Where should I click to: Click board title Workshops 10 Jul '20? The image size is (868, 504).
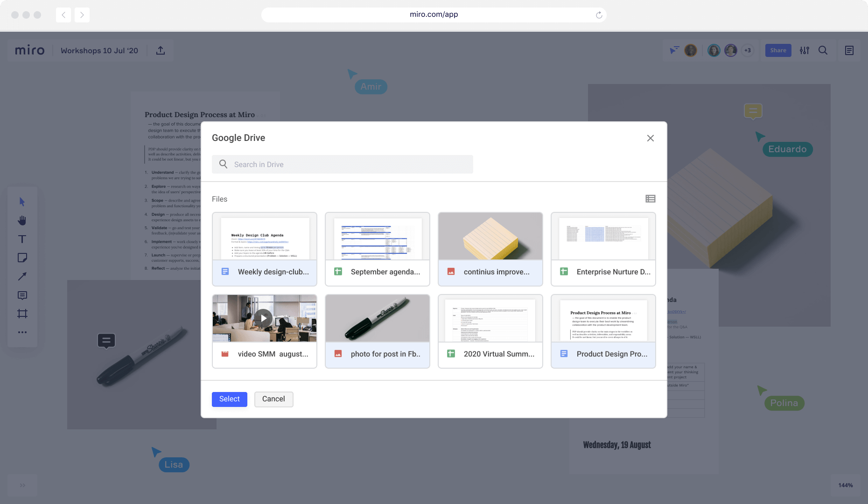tap(99, 50)
